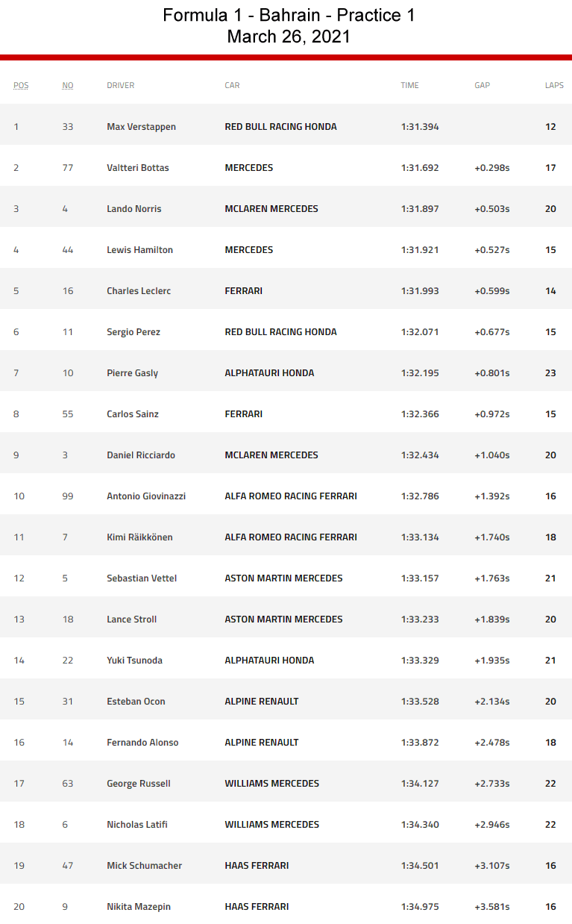
Task: Click the LAPS column header
Action: coord(554,85)
